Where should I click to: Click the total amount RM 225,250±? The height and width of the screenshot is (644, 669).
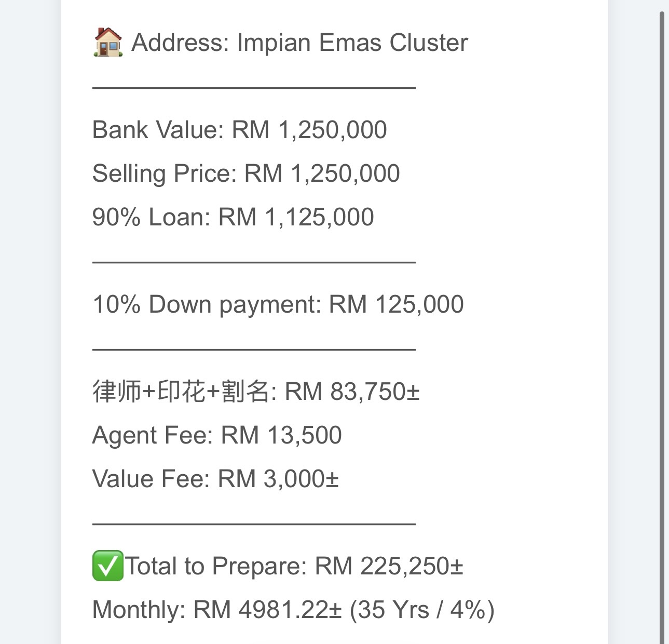pos(389,566)
